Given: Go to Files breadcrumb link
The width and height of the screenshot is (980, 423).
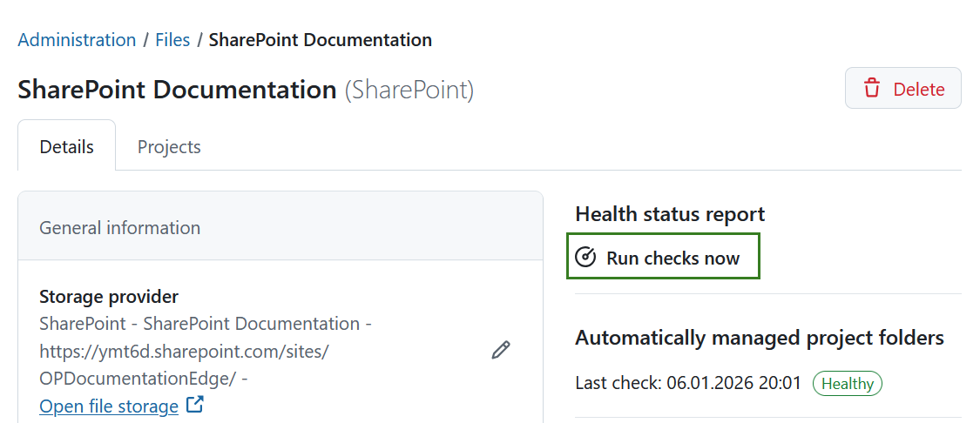Looking at the screenshot, I should [172, 40].
